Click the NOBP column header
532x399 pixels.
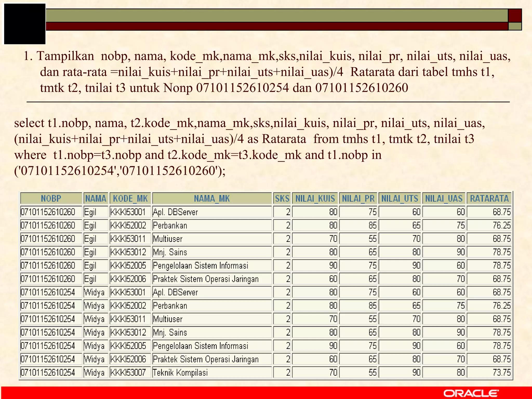[x=51, y=198]
